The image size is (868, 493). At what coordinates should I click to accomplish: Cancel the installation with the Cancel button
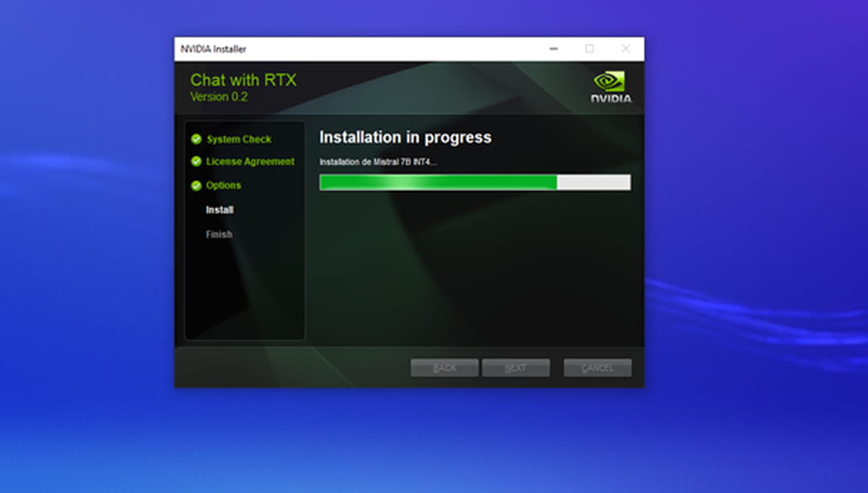pos(597,368)
